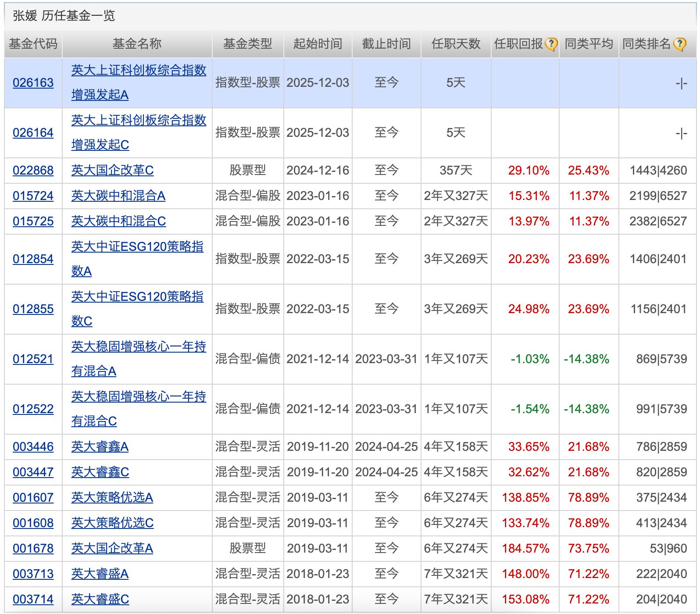Viewport: 700px width, 614px height.
Task: Click the ranking 53|960
Action: (668, 548)
